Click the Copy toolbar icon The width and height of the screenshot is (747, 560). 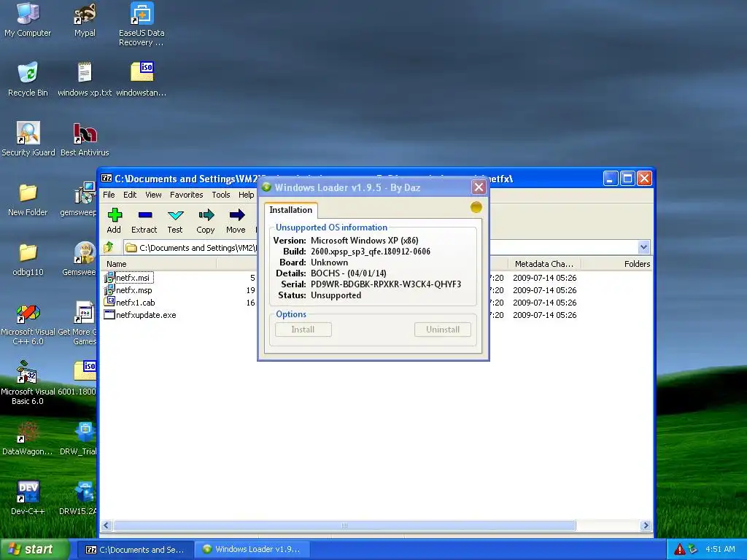(205, 220)
